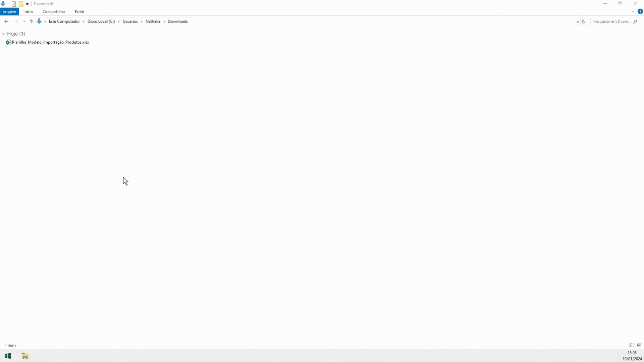Open the Arquivo menu tab
The image size is (644, 362).
tap(9, 12)
